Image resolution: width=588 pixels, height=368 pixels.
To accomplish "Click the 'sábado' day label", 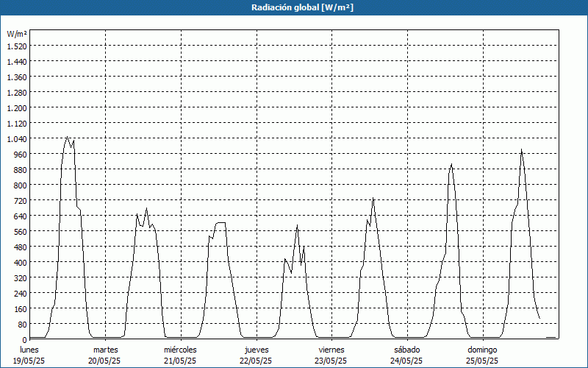I will [407, 350].
